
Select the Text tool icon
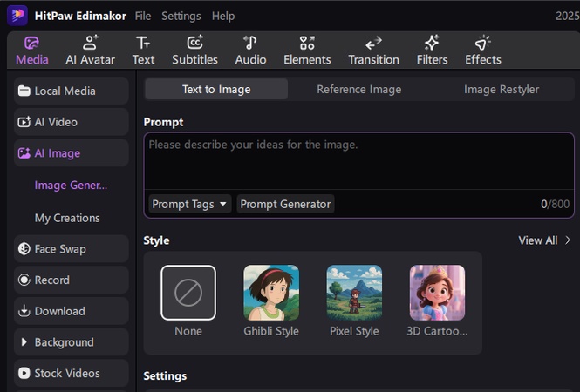143,50
